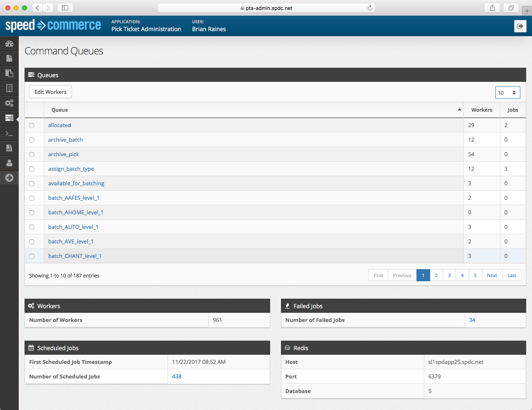Open the user profile icon in sidebar

9,163
